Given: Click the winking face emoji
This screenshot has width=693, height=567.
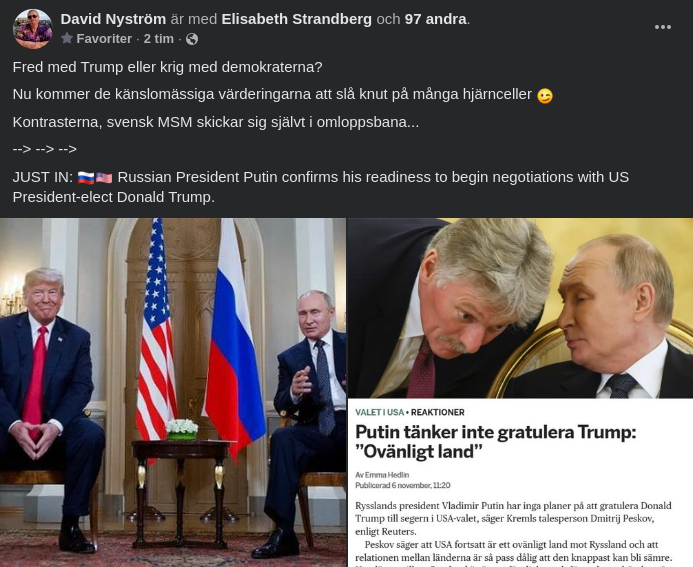Looking at the screenshot, I should pos(544,96).
